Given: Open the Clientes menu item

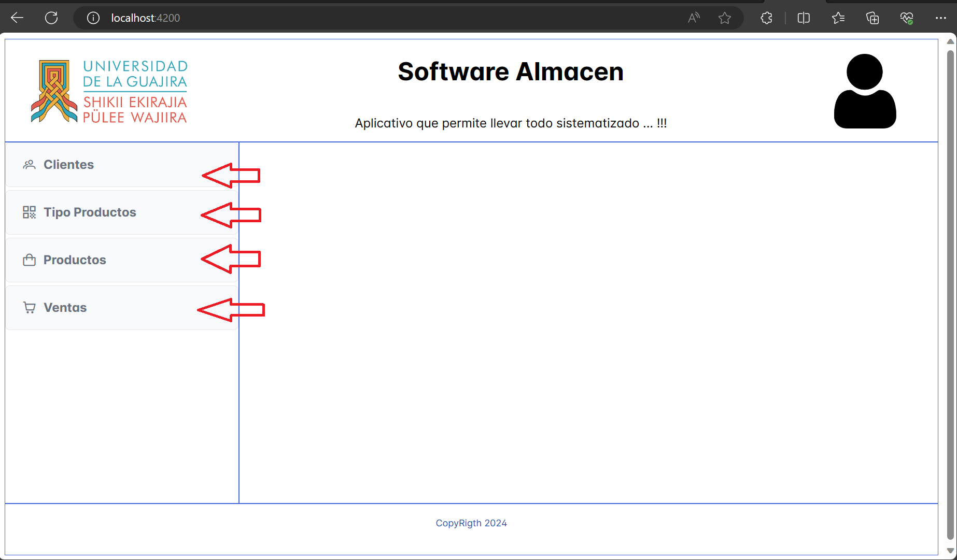Looking at the screenshot, I should tap(68, 165).
